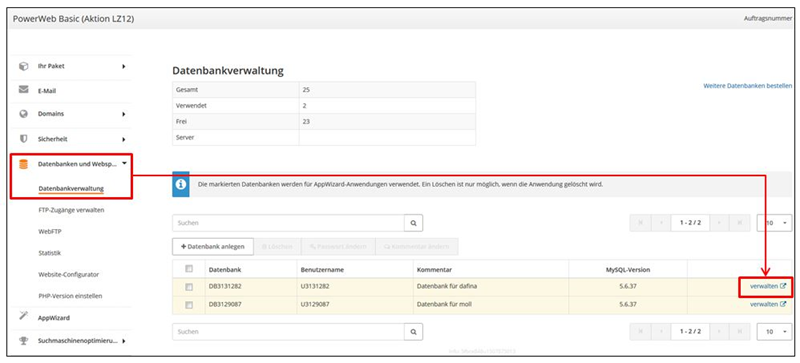This screenshot has width=800, height=363.
Task: Click the greyed-out Kommentar ändern button
Action: coord(417,246)
